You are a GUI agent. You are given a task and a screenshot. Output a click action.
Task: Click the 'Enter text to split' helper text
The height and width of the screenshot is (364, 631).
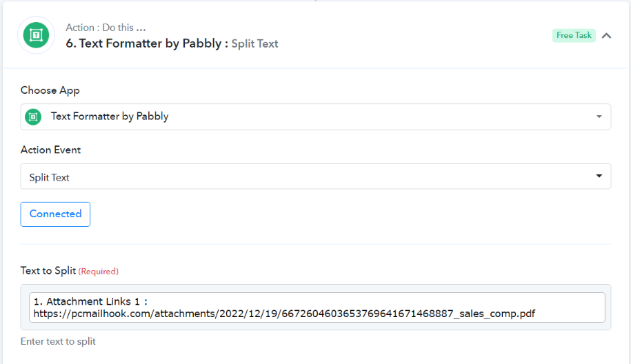[x=58, y=341]
